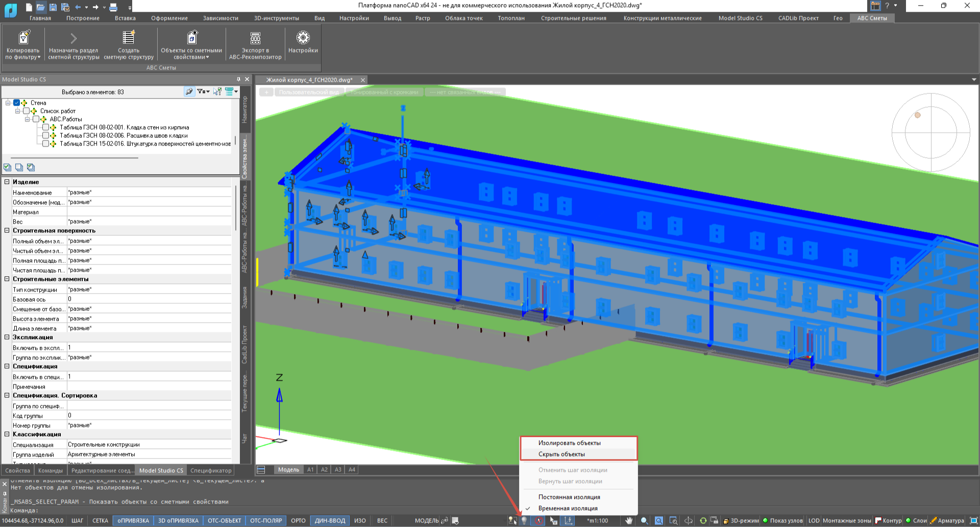Click the 3D-режим status button
This screenshot has width=980, height=527.
tap(741, 520)
